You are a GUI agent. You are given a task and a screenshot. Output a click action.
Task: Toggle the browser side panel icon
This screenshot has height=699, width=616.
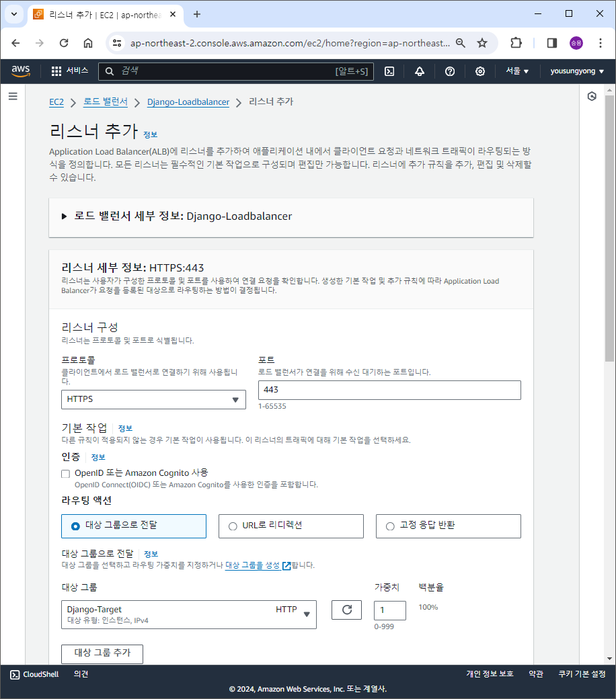(551, 43)
